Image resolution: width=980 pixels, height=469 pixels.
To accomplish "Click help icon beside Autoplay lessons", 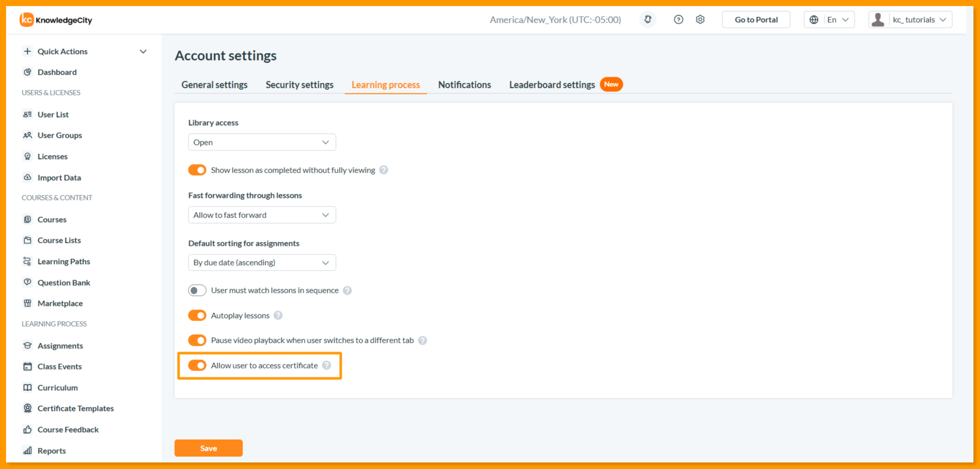I will pyautogui.click(x=278, y=316).
